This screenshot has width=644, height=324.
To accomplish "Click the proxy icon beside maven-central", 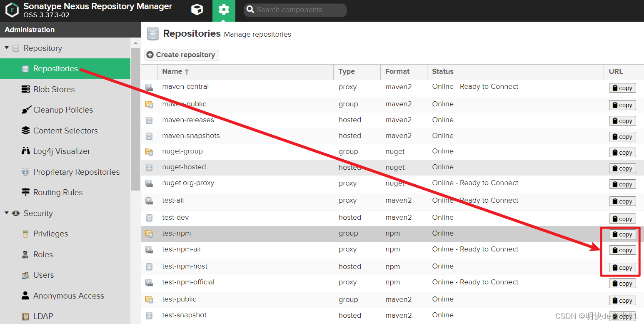I will click(x=149, y=88).
